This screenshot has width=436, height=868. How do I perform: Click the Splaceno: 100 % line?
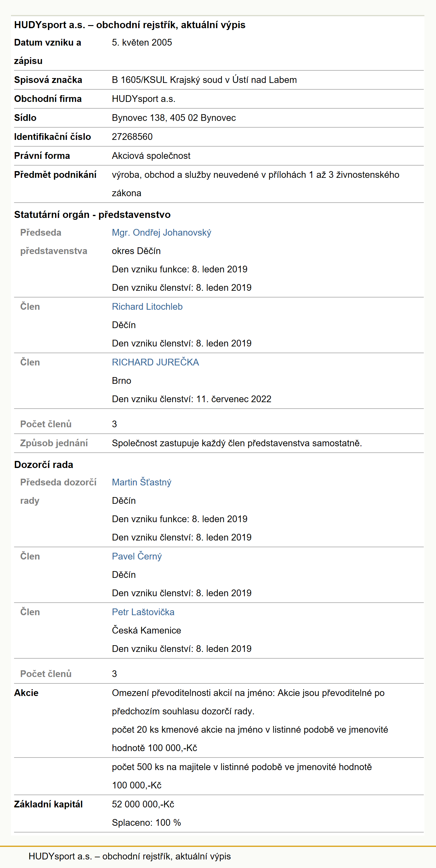tap(146, 822)
